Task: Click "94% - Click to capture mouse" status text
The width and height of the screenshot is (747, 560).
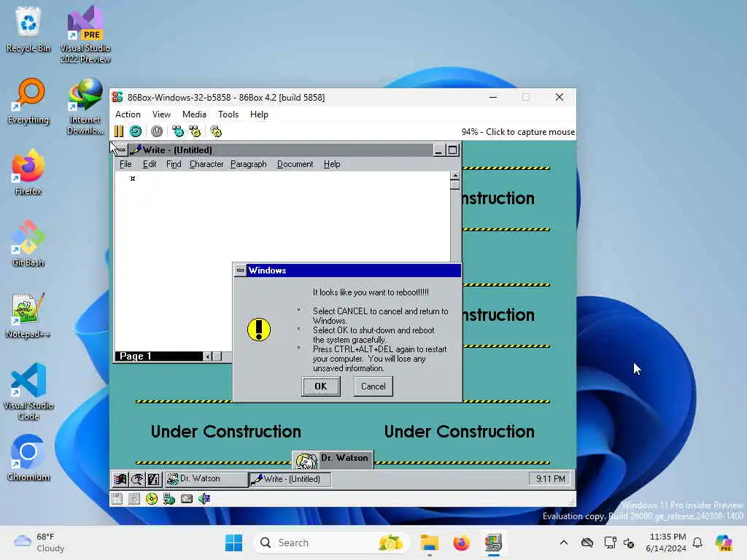Action: pyautogui.click(x=518, y=132)
